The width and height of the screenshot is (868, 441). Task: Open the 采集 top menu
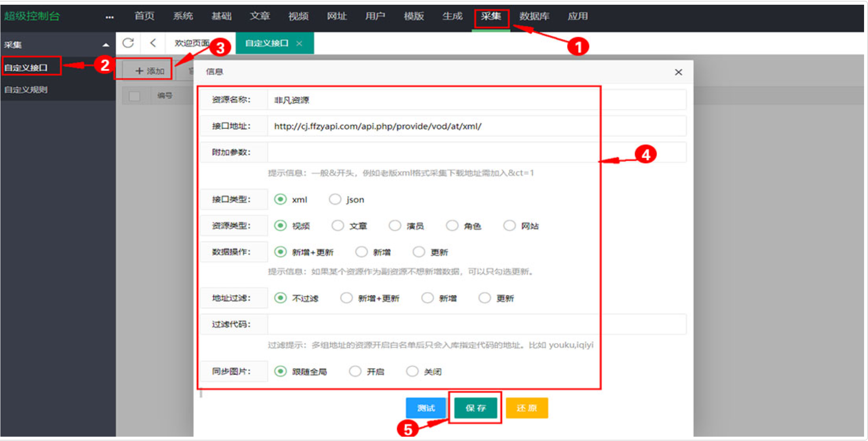(491, 16)
